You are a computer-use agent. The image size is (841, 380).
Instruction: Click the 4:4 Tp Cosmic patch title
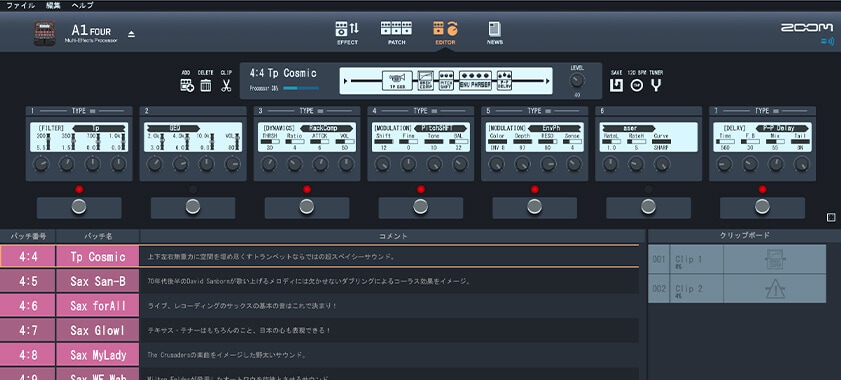click(x=283, y=73)
